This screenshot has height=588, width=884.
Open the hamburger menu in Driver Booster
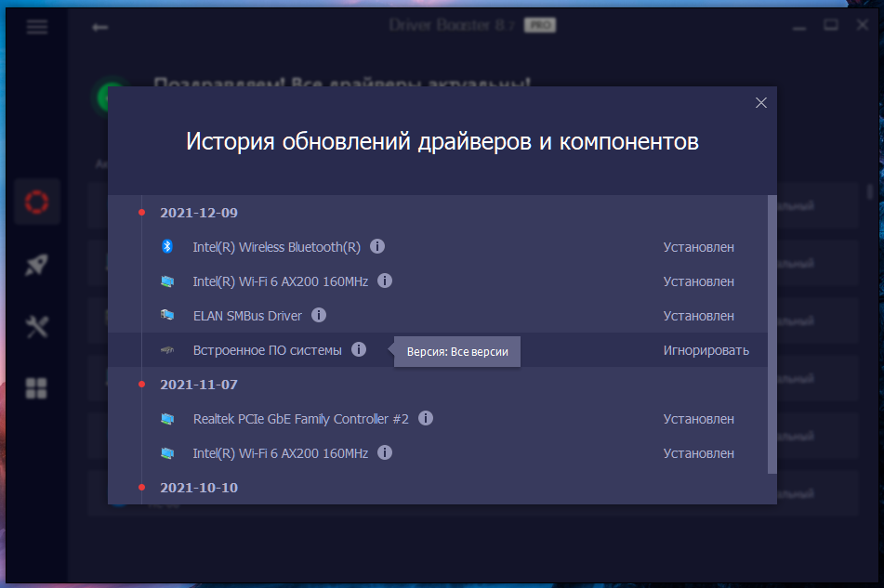coord(37,26)
